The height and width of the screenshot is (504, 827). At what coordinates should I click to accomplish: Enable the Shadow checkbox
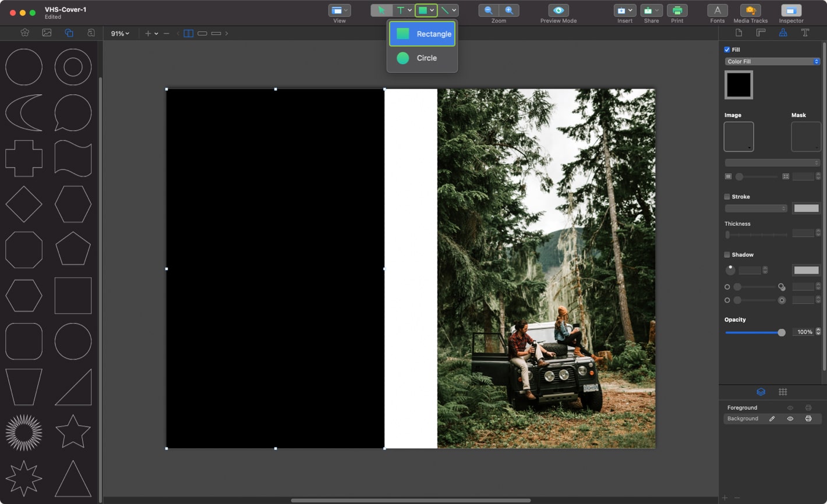(727, 254)
